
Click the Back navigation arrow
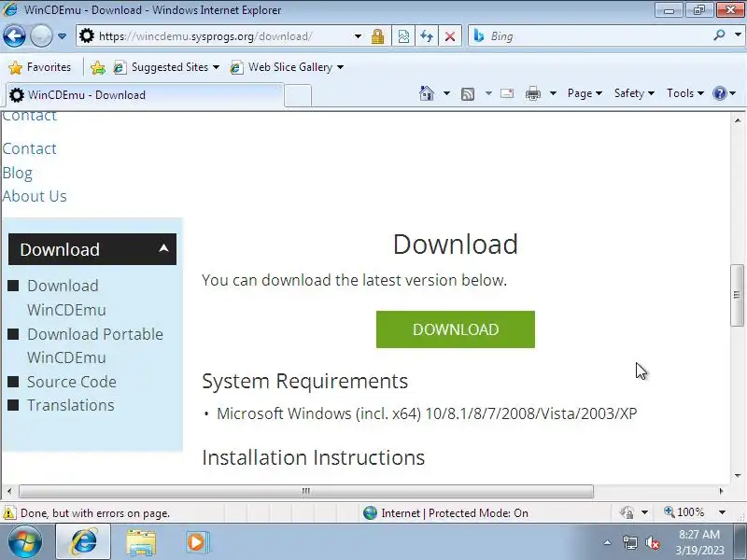(x=14, y=35)
